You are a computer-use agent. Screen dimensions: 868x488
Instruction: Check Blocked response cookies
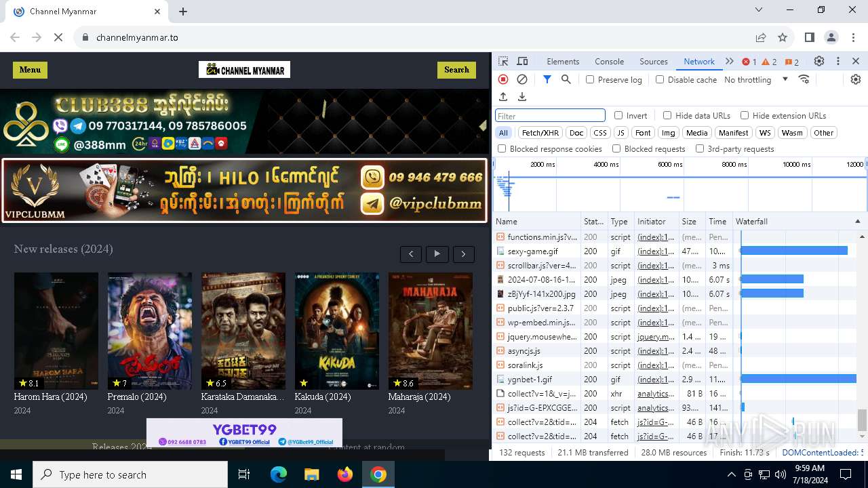502,148
